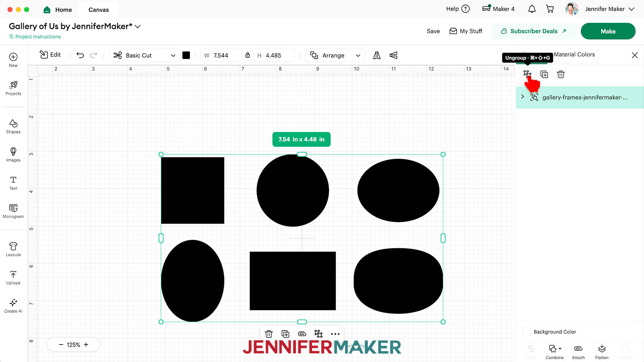Open the Create AI tool
Viewport: 644px width, 362px height.
13,306
